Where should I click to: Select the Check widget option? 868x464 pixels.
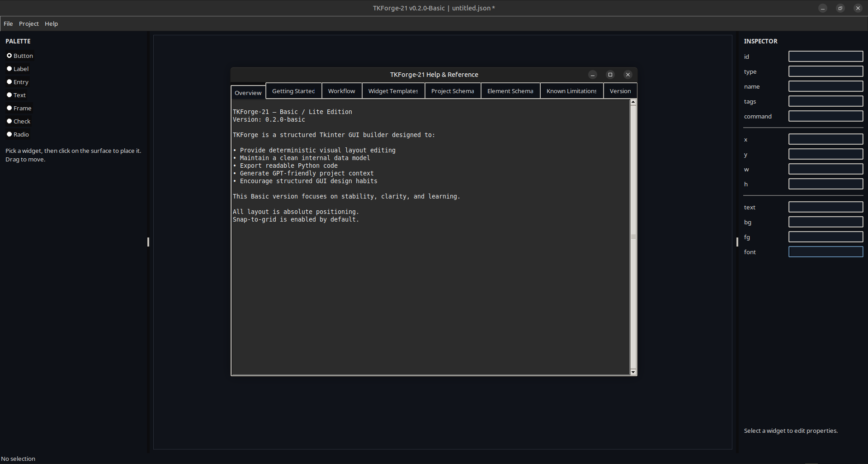click(x=9, y=121)
